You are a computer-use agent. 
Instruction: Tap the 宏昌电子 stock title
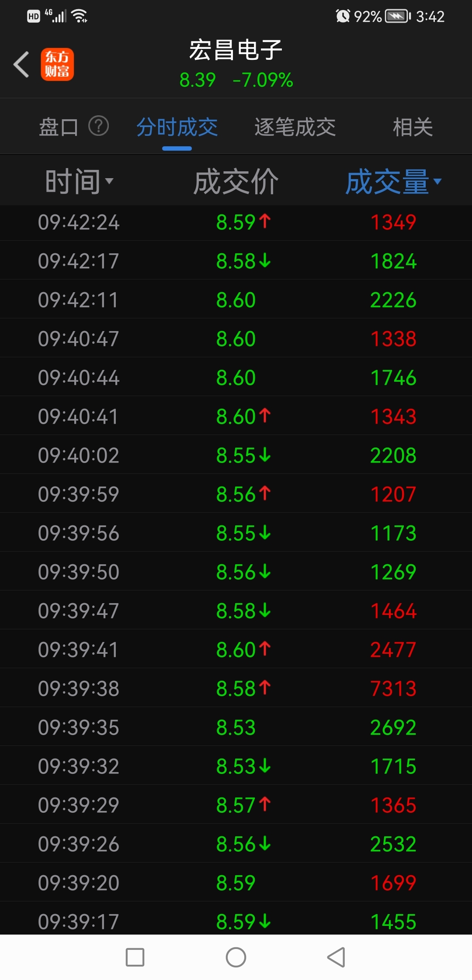(x=236, y=50)
